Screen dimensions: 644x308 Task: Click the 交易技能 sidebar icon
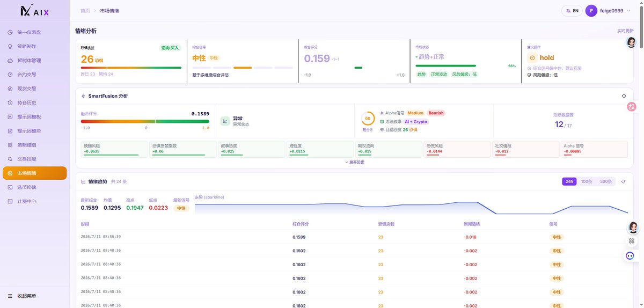[x=10, y=159]
